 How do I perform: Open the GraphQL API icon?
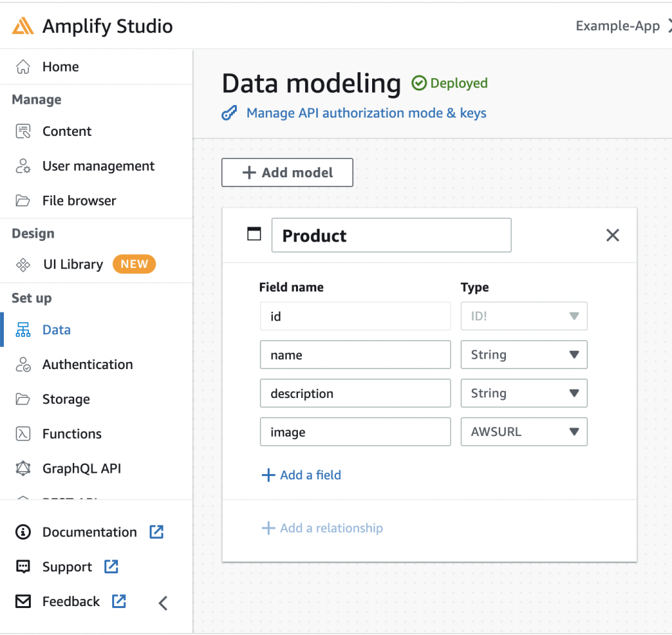[22, 468]
